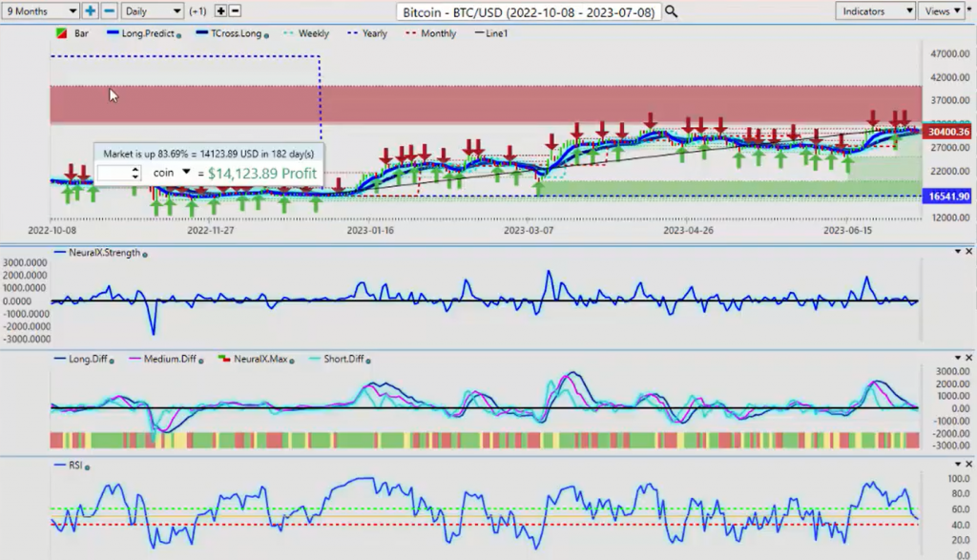Viewport: 977px width, 560px height.
Task: Click the 2022-11-27 date axis label
Action: point(211,230)
